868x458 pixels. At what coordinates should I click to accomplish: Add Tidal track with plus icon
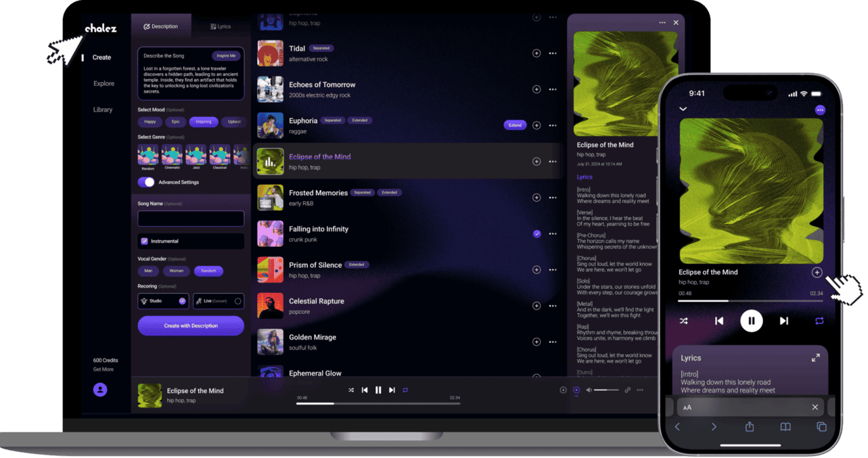[x=536, y=53]
